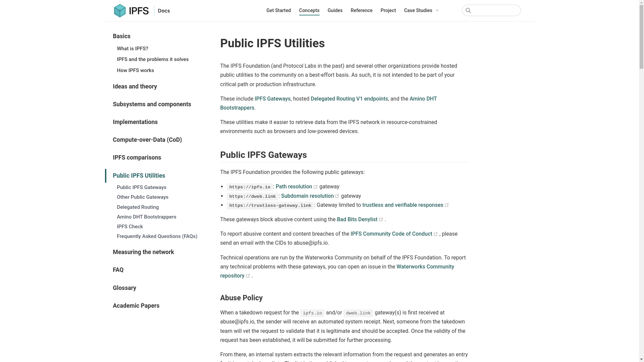The image size is (644, 362).
Task: Open trustless and verifiable responses link
Action: click(402, 205)
